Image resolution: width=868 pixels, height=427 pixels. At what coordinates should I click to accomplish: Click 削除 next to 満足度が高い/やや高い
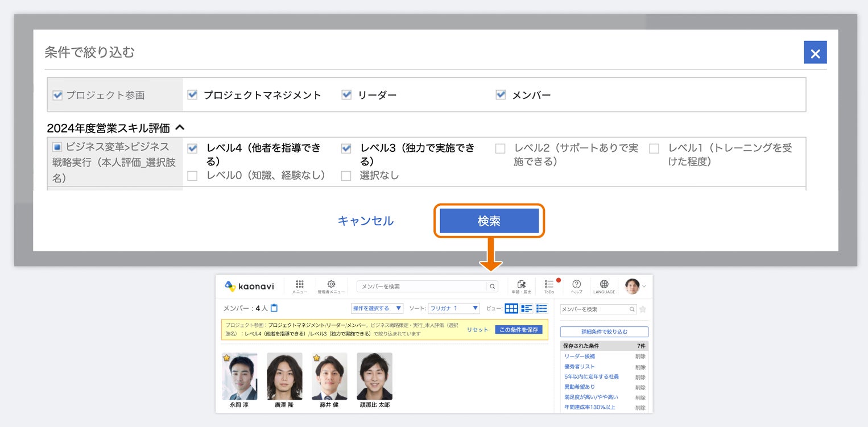pyautogui.click(x=640, y=397)
